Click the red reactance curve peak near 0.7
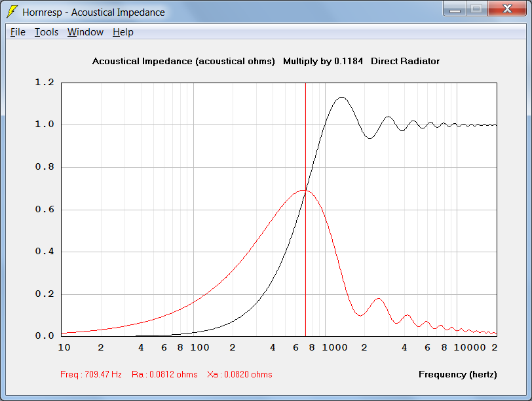Screen dimensions: 532x401 [303, 190]
